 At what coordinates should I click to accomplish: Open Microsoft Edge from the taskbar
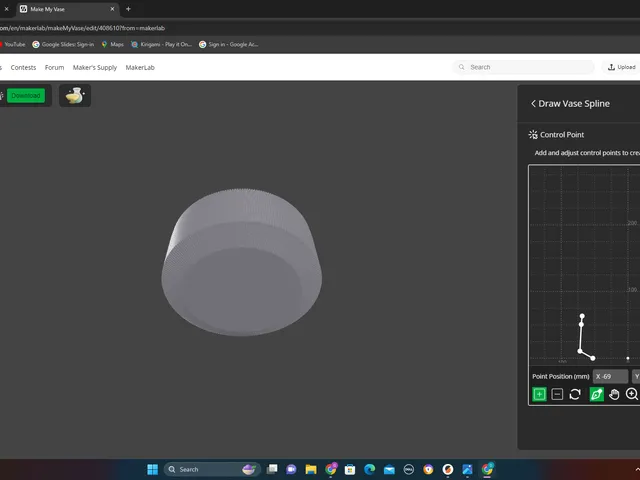coord(369,469)
